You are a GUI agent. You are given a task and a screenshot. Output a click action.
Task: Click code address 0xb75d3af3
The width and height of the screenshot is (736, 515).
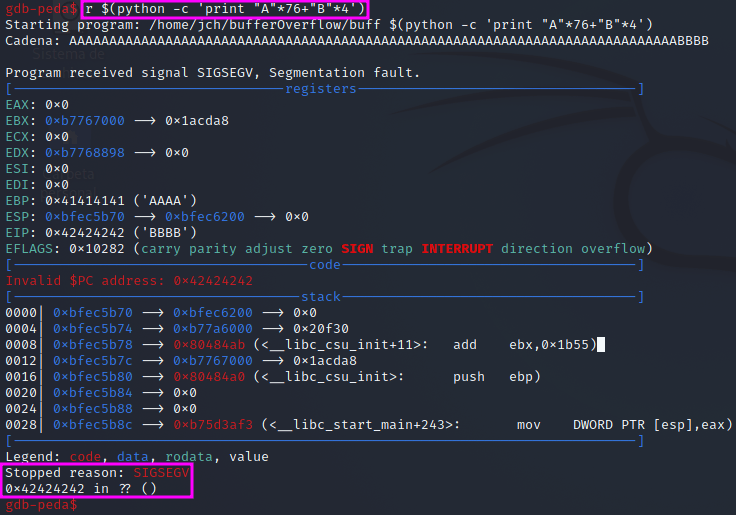tap(213, 424)
